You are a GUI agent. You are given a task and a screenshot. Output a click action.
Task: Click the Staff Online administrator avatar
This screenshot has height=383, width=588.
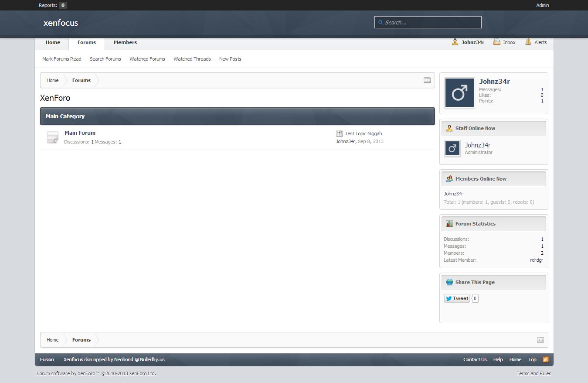452,148
